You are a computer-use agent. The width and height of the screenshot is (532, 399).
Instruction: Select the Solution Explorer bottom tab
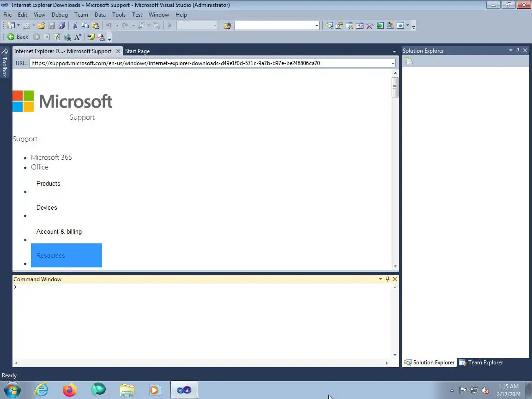[x=429, y=363]
